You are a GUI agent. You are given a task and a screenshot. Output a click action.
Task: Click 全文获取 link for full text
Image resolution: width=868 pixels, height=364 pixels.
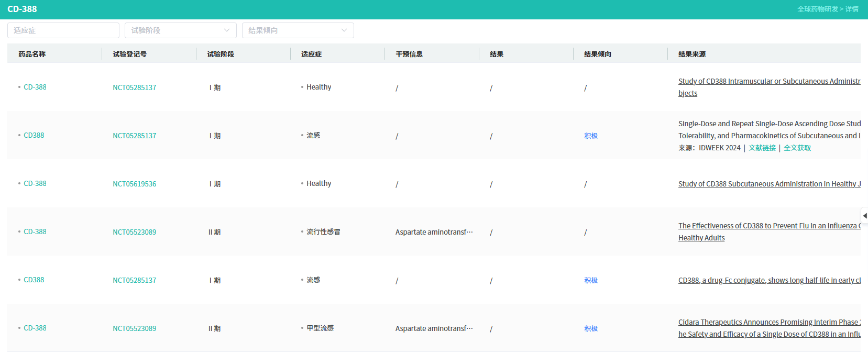pyautogui.click(x=797, y=148)
